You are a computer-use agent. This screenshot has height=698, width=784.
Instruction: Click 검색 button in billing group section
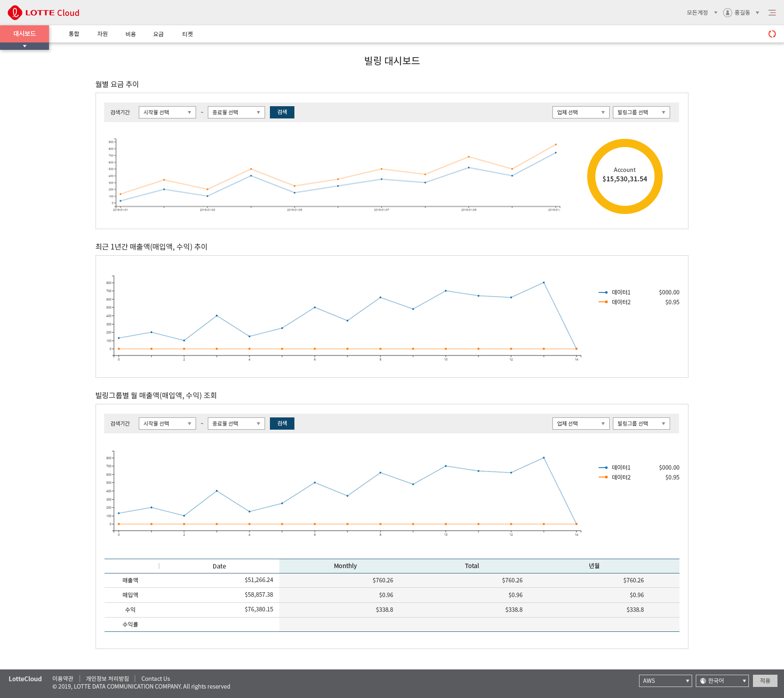click(x=282, y=424)
